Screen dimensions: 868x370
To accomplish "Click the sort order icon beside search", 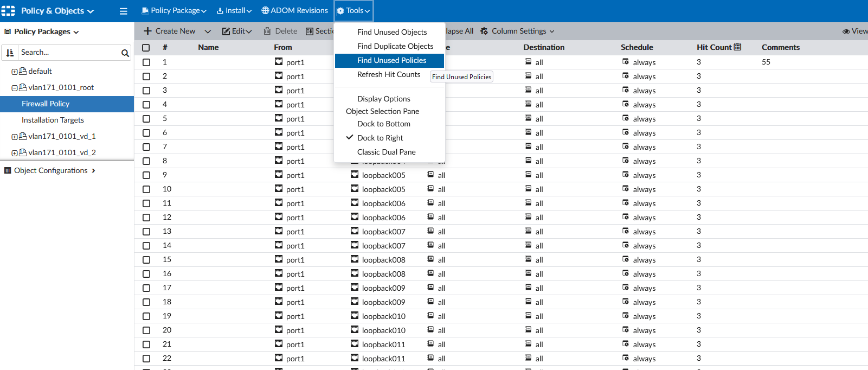I will pyautogui.click(x=10, y=53).
